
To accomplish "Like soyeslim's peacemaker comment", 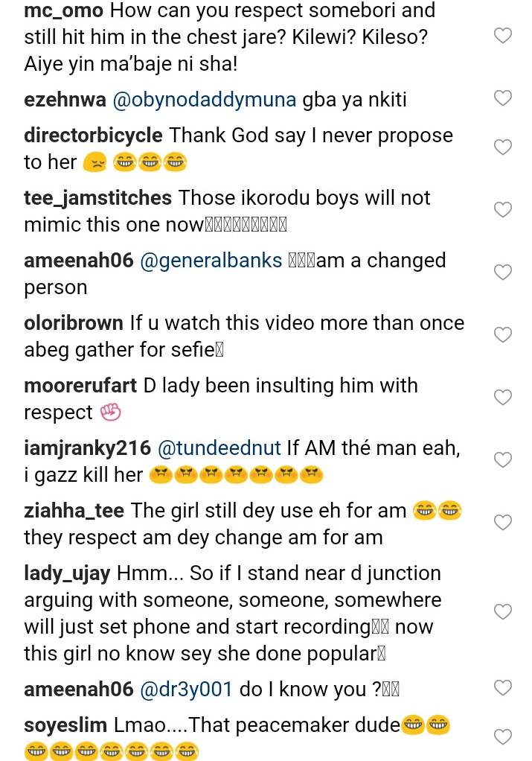I will pyautogui.click(x=503, y=737).
